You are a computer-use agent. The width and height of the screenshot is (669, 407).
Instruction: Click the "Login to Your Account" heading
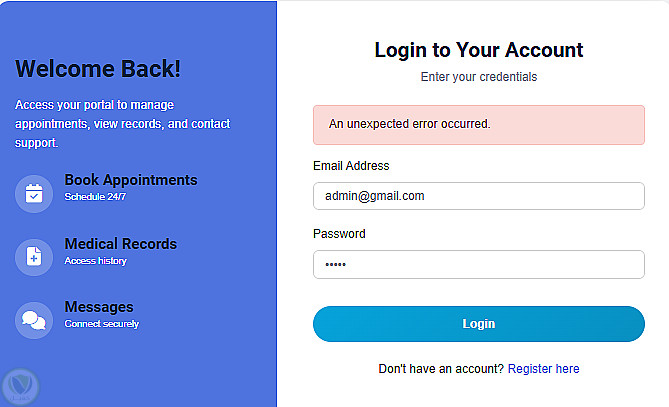point(478,50)
